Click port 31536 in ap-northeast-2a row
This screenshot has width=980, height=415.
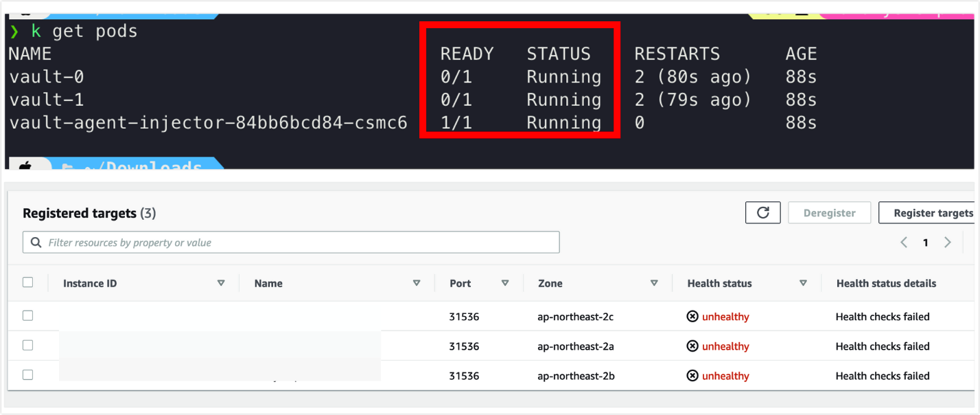(464, 346)
